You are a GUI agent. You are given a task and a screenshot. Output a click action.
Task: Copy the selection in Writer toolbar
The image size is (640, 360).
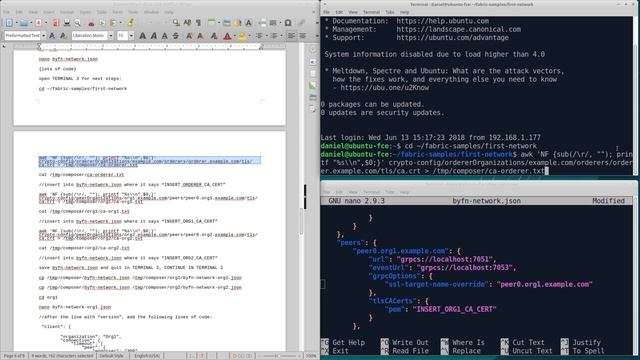(102, 23)
